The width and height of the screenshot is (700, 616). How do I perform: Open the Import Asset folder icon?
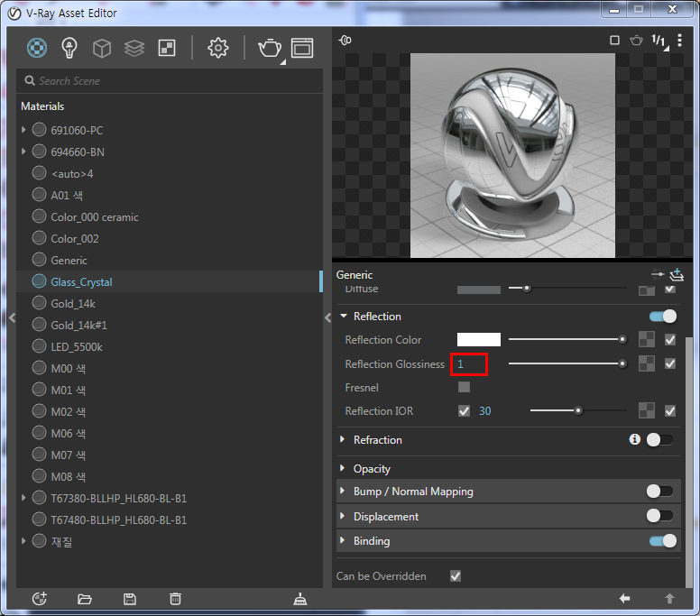(x=85, y=599)
